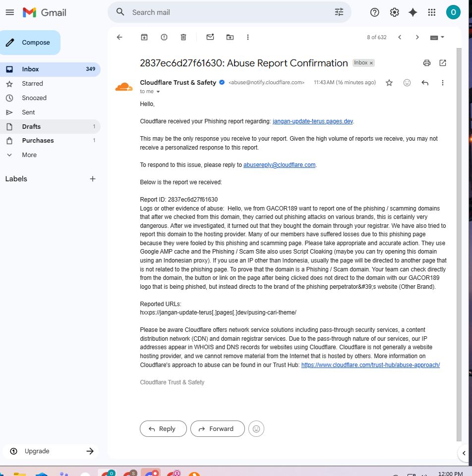
Task: Open the Starred folder
Action: (50, 84)
